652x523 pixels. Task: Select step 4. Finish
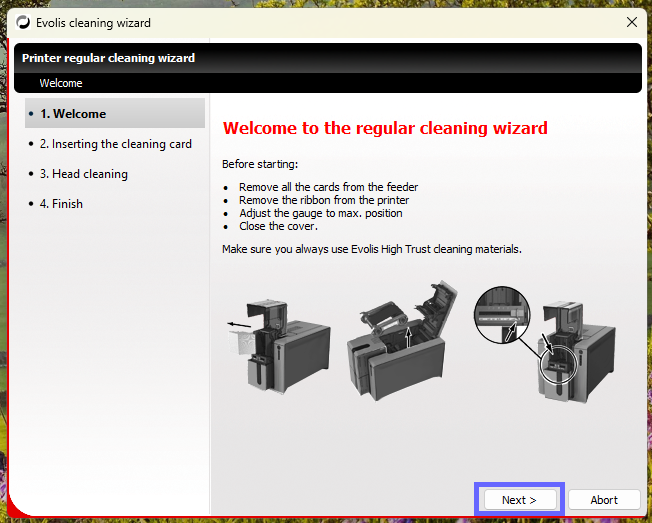tap(61, 204)
